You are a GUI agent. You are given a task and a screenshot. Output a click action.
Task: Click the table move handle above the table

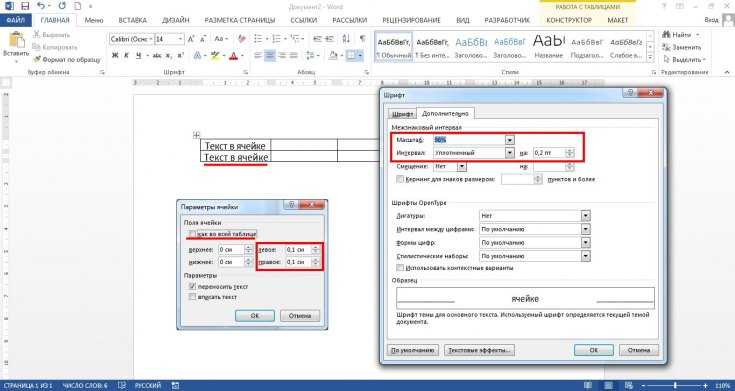[x=196, y=135]
